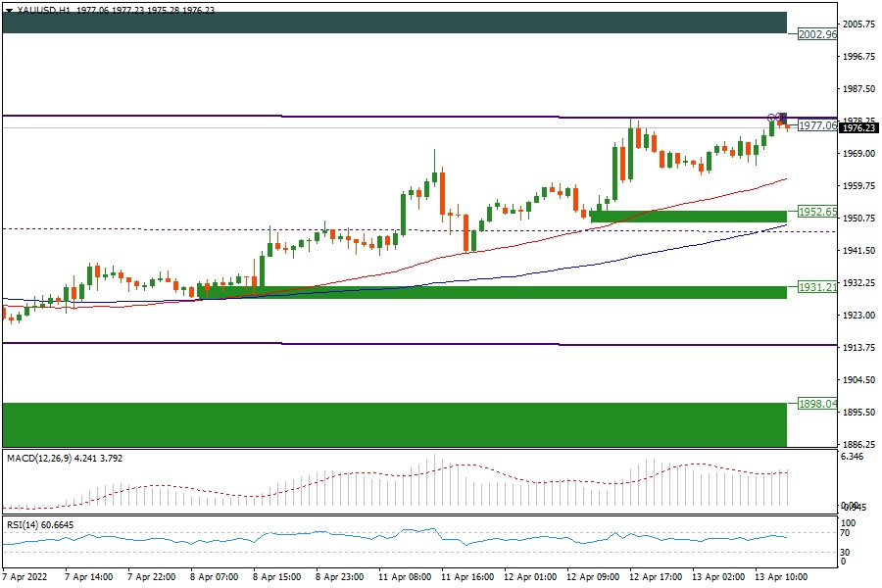Click the 1898.04 price level label
The image size is (882, 588).
pyautogui.click(x=816, y=404)
